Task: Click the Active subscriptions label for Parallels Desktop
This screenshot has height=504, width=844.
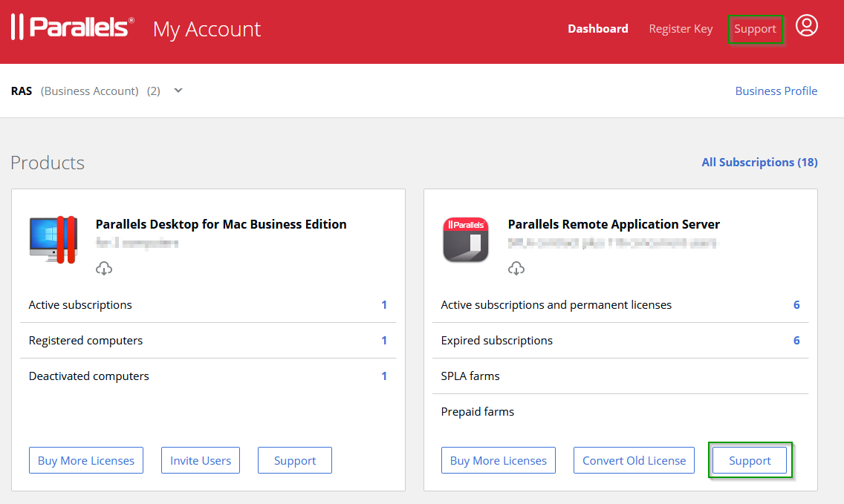Action: click(80, 305)
